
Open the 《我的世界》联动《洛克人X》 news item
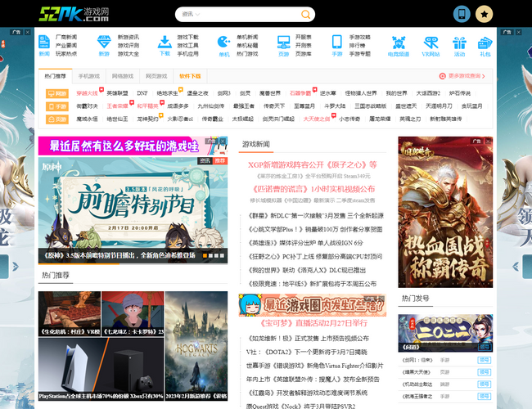point(307,270)
